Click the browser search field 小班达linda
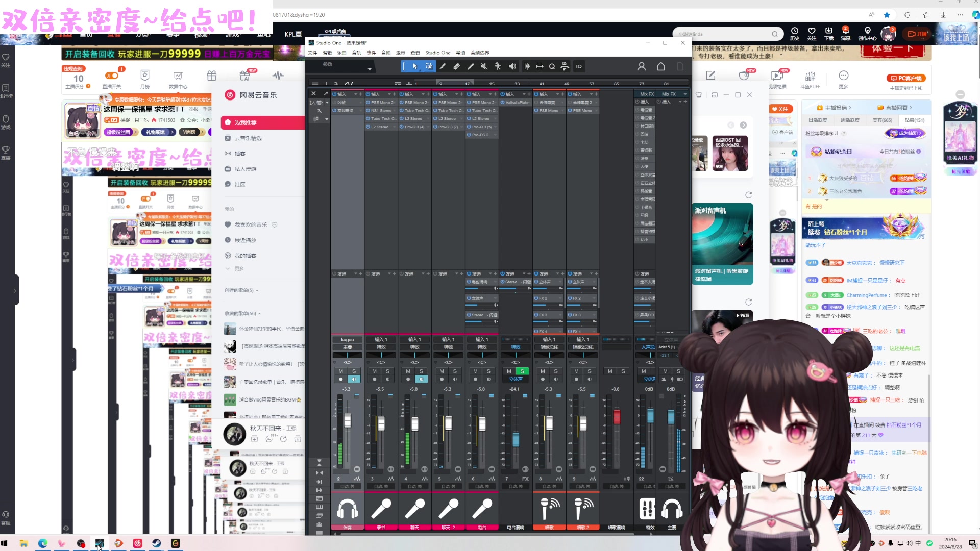The height and width of the screenshot is (551, 980). [x=728, y=34]
